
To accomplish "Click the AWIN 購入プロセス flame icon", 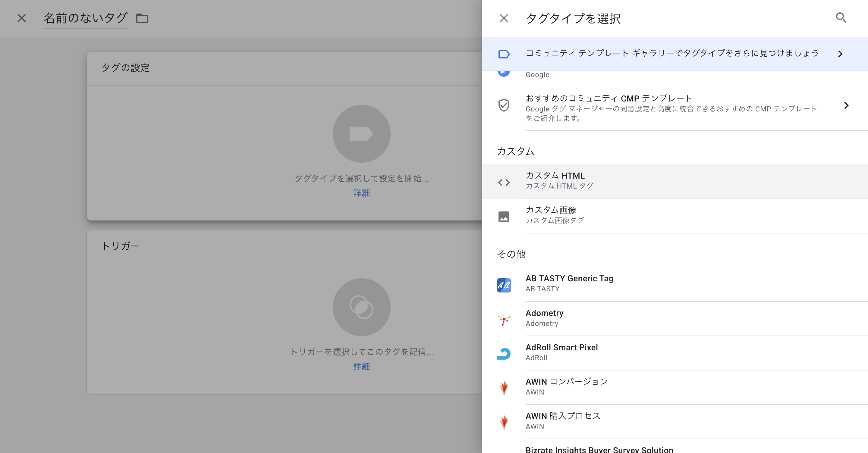I will click(504, 422).
